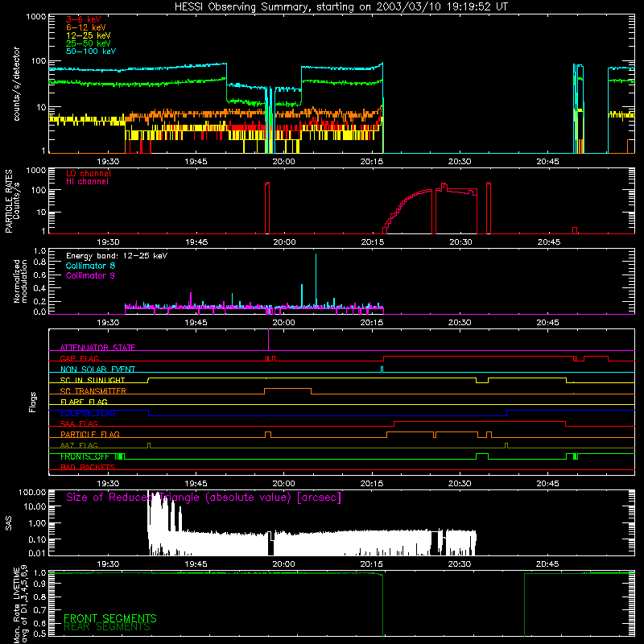Click the 20:00 tick under the count-rate plot
Screen dimensions: 644x644
point(284,162)
